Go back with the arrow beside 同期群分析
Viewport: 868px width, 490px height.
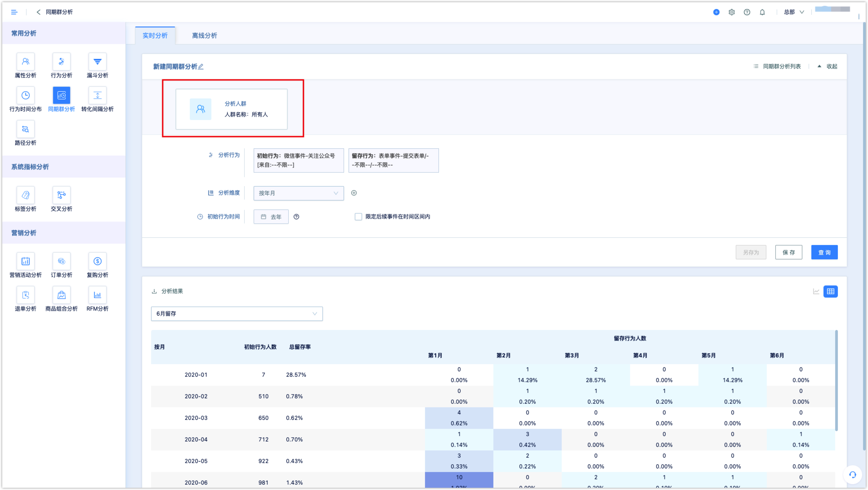pyautogui.click(x=38, y=12)
